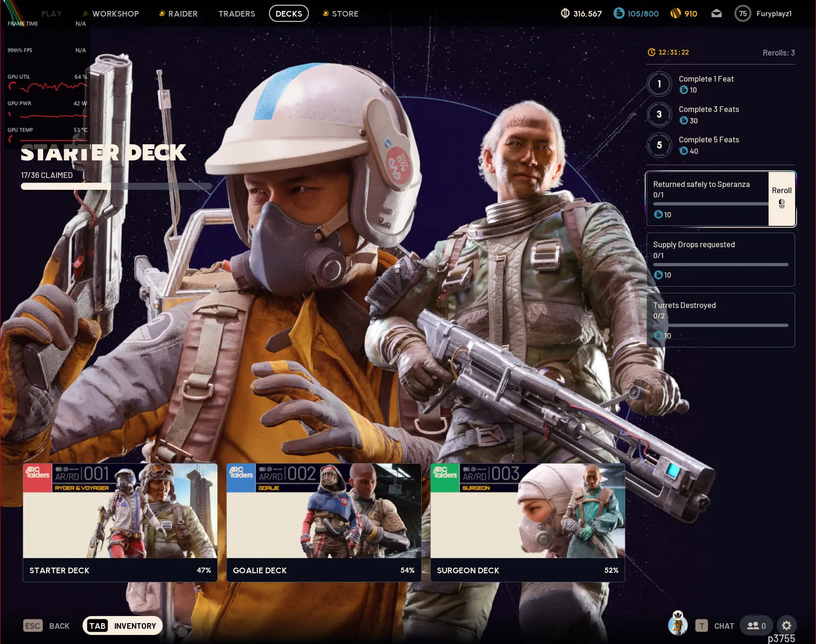Click the "99th% FPS" overlay label
This screenshot has width=816, height=644.
[20, 50]
